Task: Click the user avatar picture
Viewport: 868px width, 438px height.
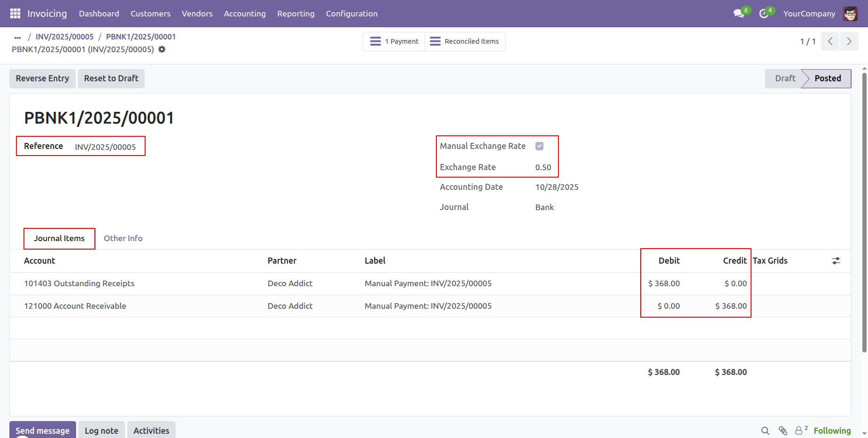Action: 850,14
